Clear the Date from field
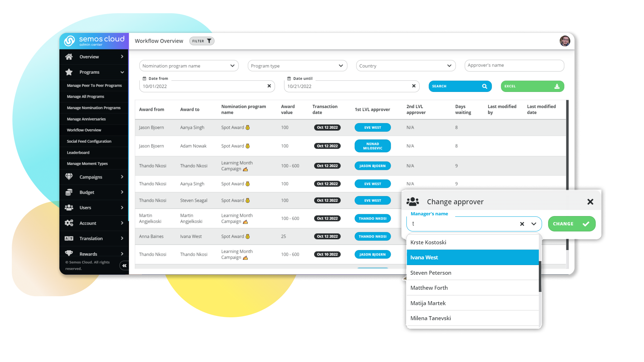This screenshot has height=362, width=644. pyautogui.click(x=269, y=86)
